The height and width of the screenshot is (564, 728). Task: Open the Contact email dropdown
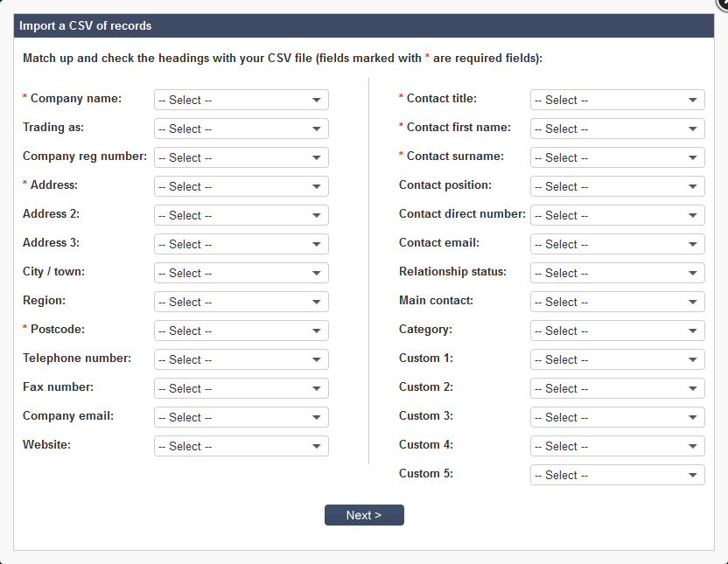click(x=617, y=244)
